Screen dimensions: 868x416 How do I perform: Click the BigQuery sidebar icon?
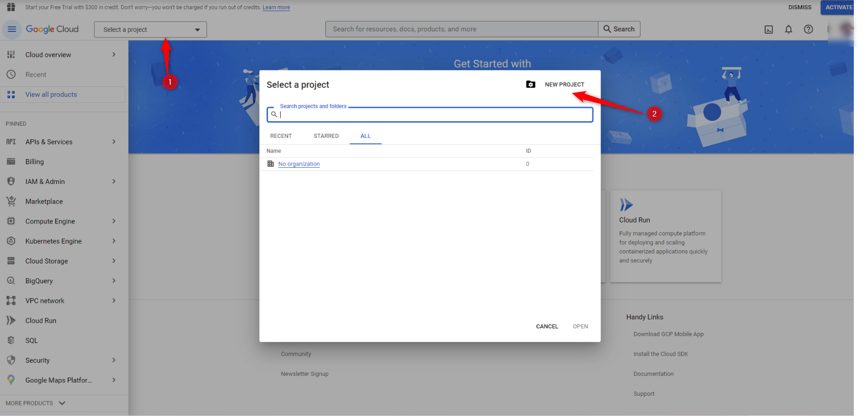pyautogui.click(x=11, y=281)
